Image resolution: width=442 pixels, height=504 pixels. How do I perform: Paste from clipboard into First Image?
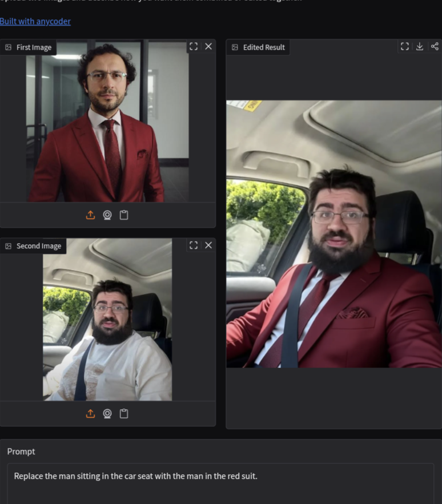click(x=124, y=215)
